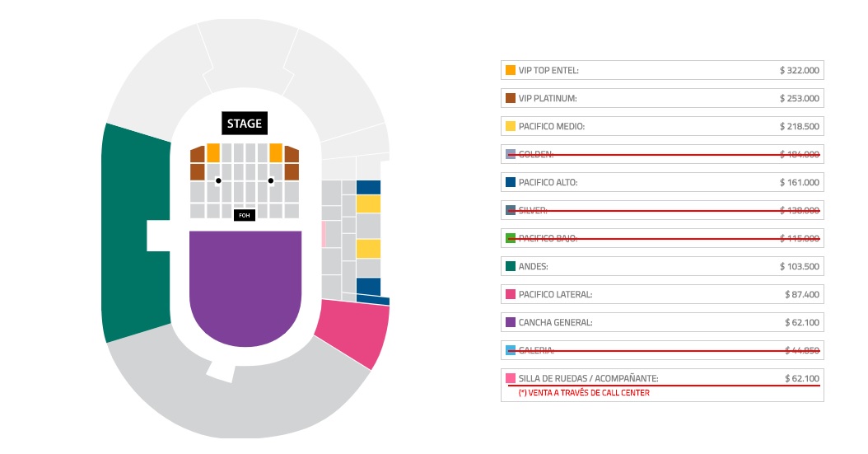Click the left black dot on floor seating
This screenshot has width=868, height=454.
(x=218, y=180)
